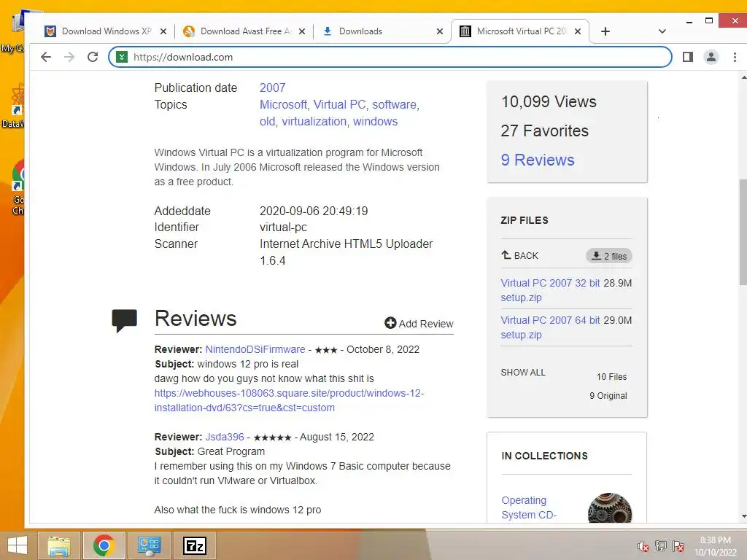The image size is (747, 560).
Task: Open the 10 Files listing
Action: [x=612, y=377]
